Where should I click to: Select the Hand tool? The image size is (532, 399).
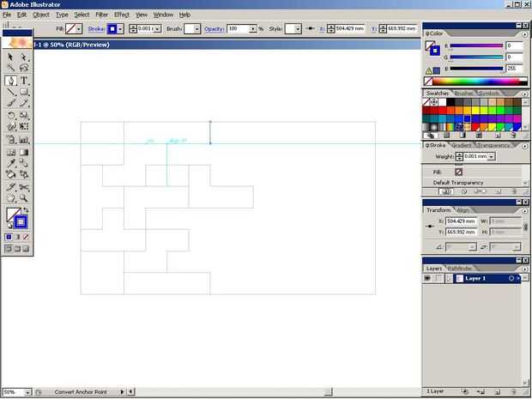point(10,198)
